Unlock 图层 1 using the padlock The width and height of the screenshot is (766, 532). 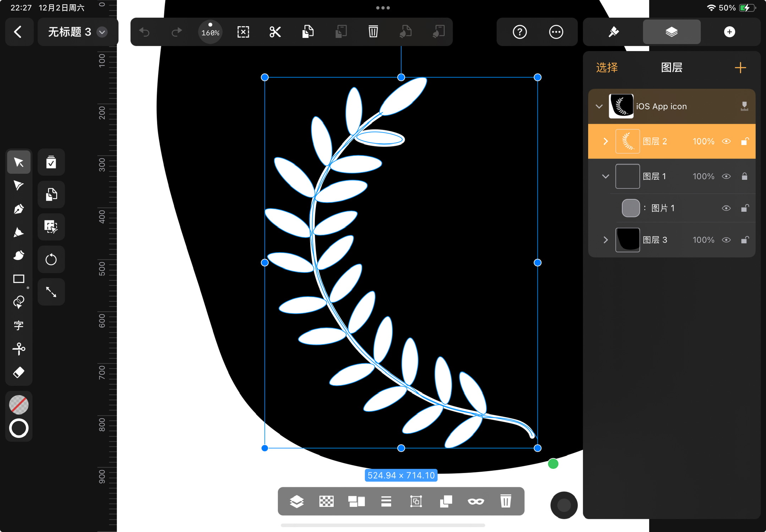(x=745, y=176)
